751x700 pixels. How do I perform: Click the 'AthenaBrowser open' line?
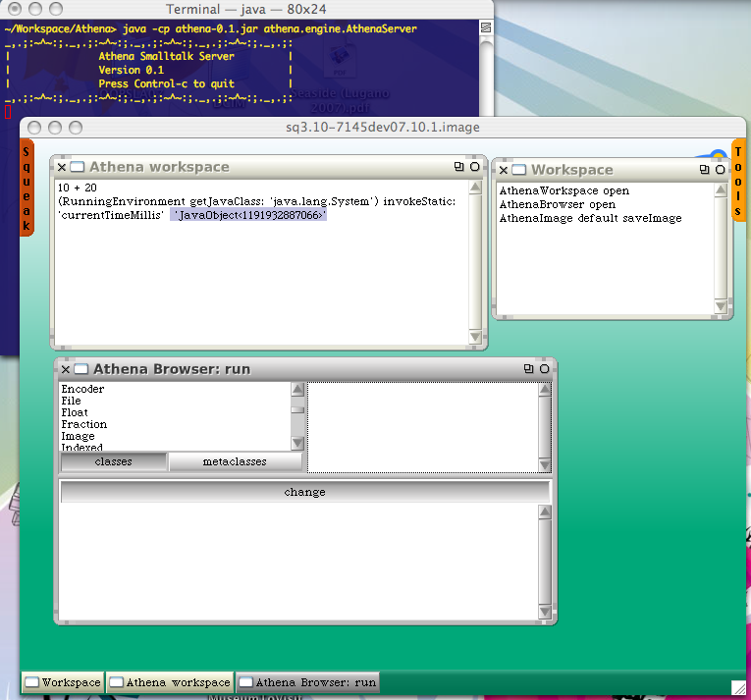point(558,204)
